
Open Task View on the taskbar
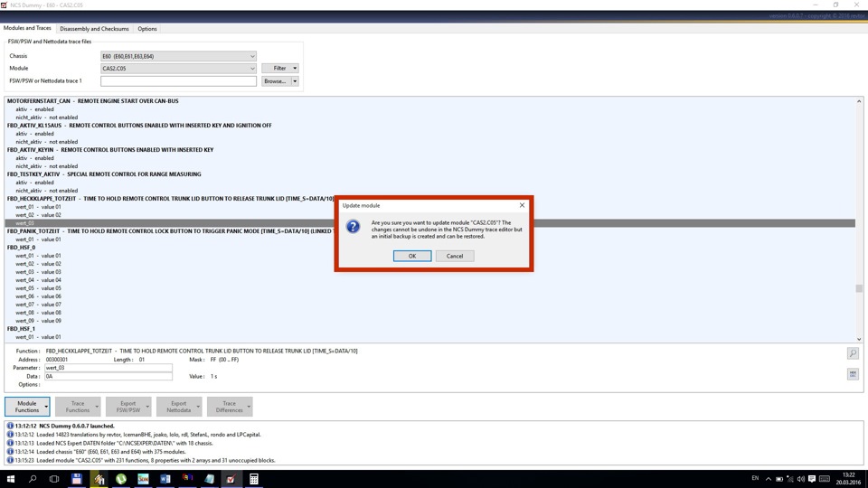click(53, 479)
